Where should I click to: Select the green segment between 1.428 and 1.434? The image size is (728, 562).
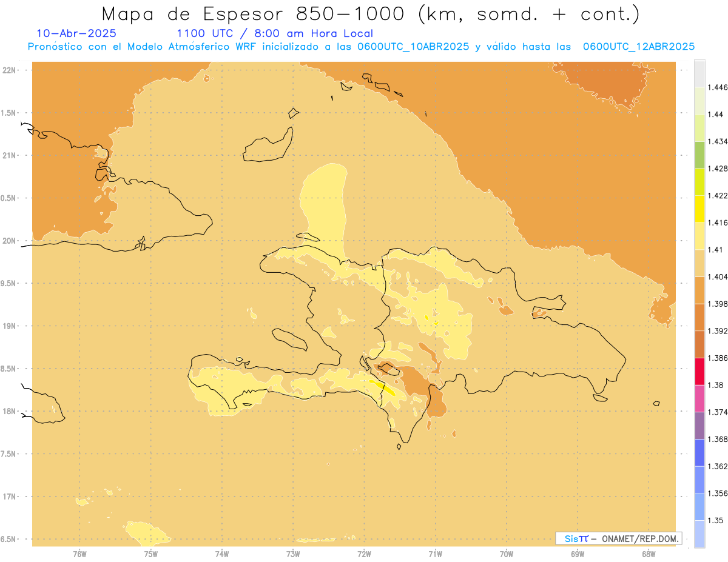tap(699, 154)
